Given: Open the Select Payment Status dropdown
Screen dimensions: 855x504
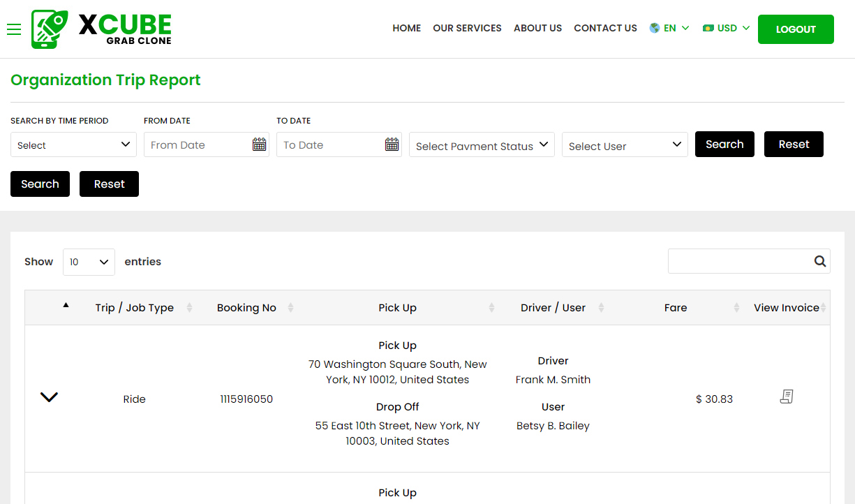Looking at the screenshot, I should tap(482, 145).
